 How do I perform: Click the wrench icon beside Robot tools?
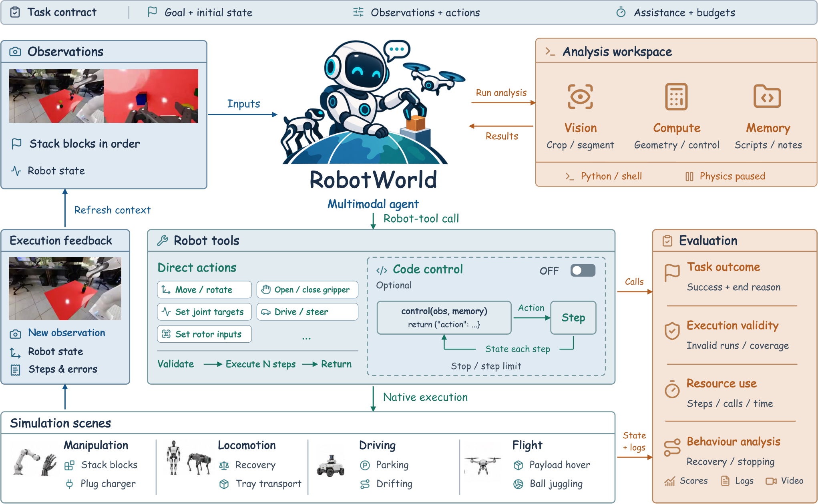(x=163, y=241)
